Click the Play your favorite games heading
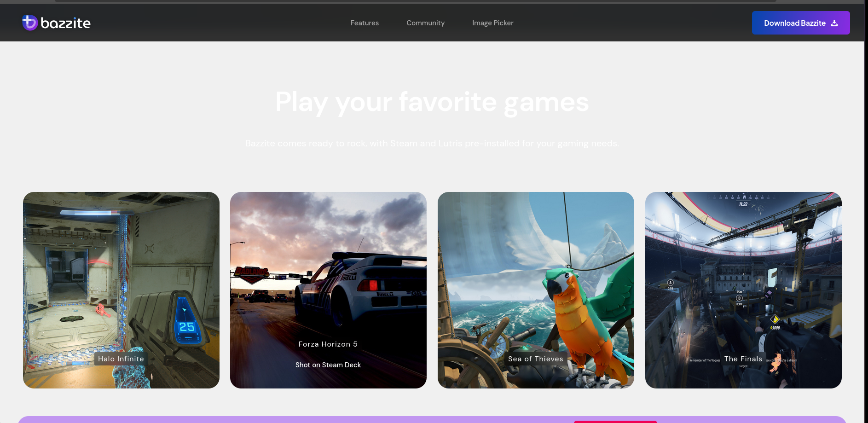The width and height of the screenshot is (868, 423). tap(432, 102)
